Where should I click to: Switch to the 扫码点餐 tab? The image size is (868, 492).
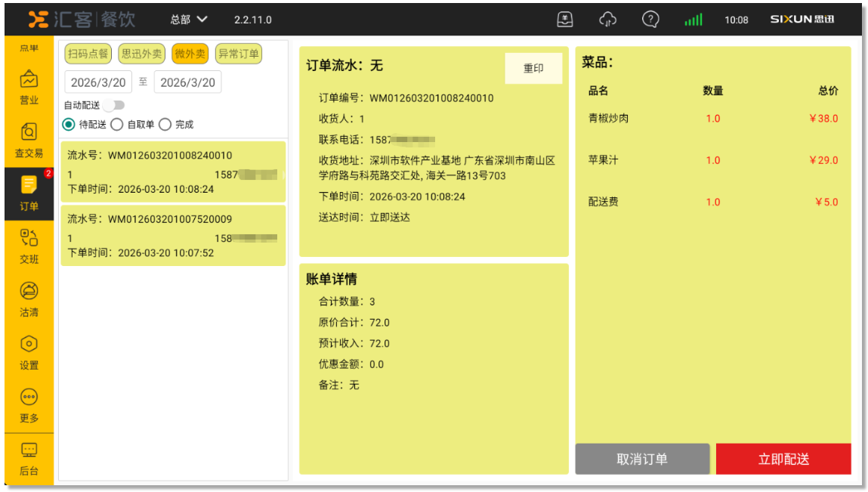[x=88, y=54]
